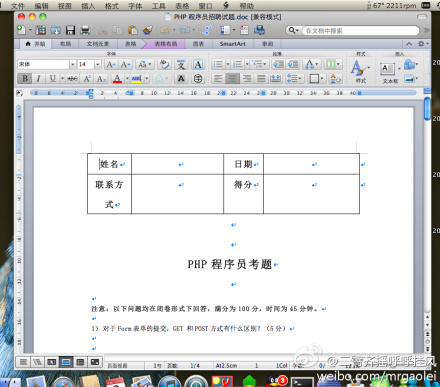Switch to the 开始 Home tab
The image size is (440, 387).
[35, 44]
